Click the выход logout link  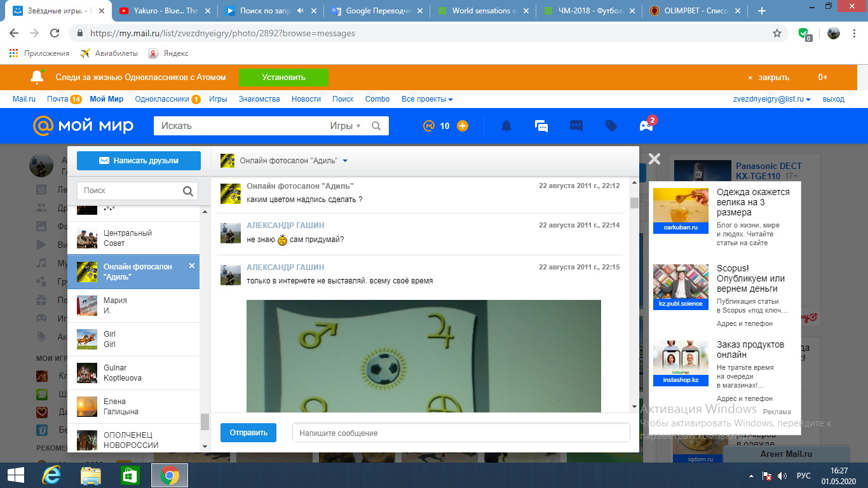(x=834, y=99)
